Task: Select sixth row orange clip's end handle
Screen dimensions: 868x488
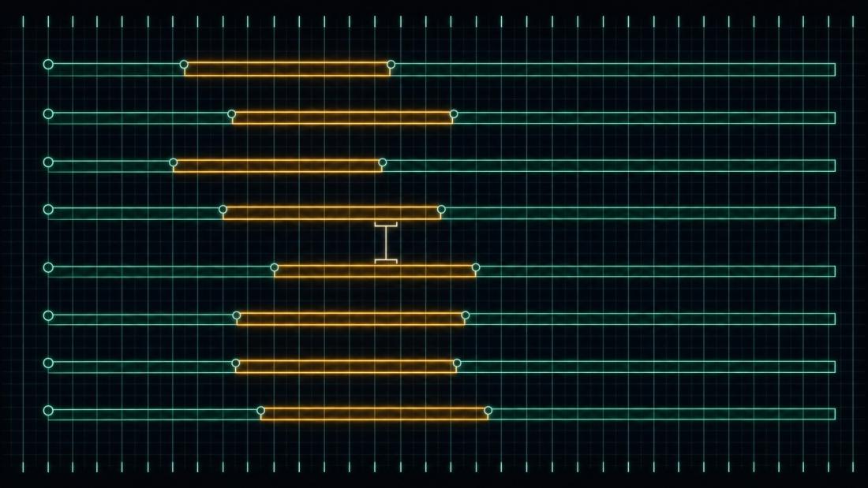Action: (x=466, y=315)
